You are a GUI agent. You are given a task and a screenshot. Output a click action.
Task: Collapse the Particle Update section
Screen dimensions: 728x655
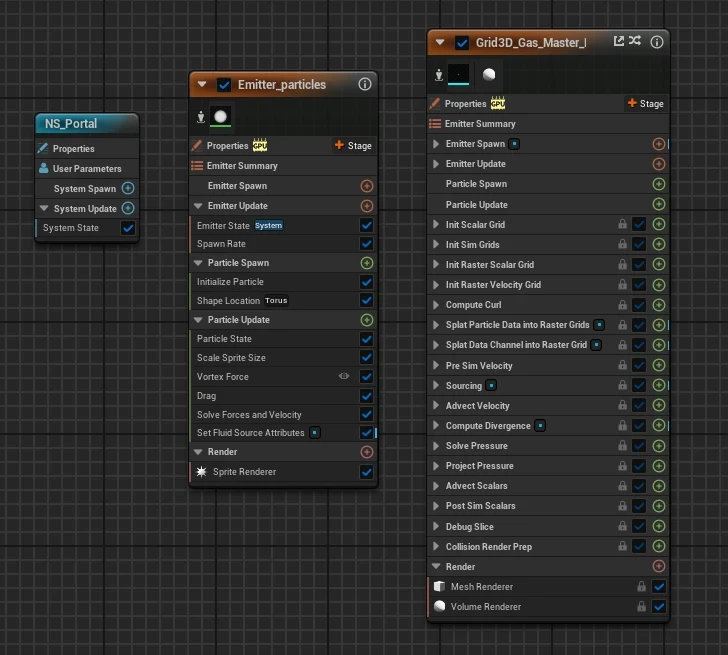click(198, 320)
